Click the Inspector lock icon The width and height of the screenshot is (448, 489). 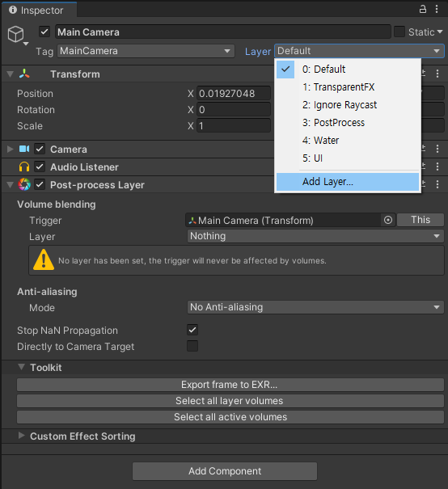(x=422, y=9)
